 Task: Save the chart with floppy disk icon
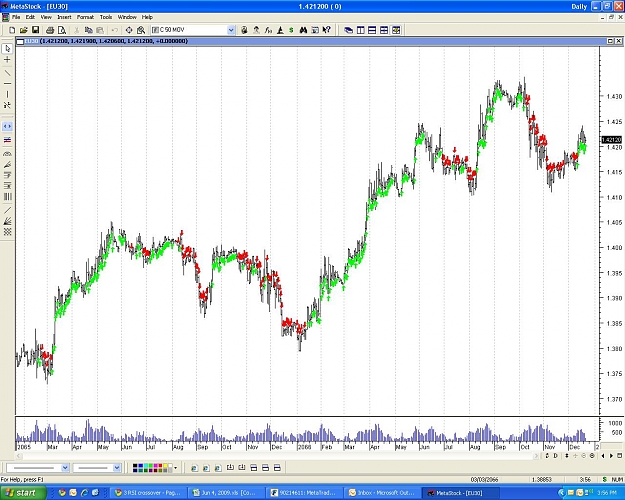point(35,30)
